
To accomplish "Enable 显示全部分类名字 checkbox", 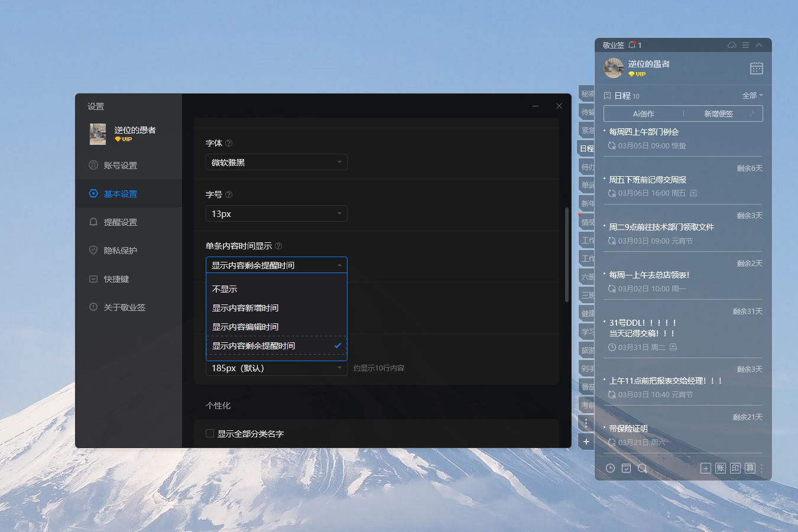I will pos(209,433).
